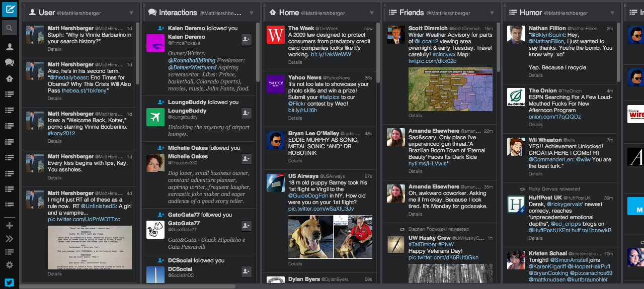Click the #cincywx hashtag

pos(445,54)
